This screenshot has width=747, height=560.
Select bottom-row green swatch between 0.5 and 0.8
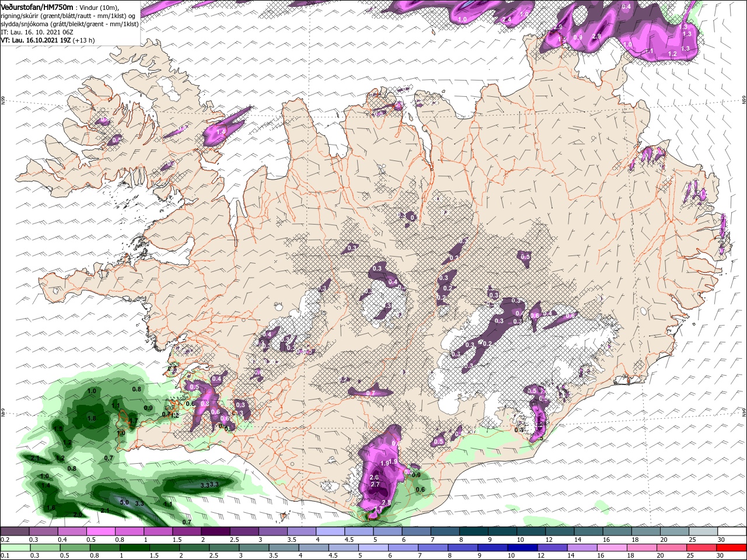click(75, 547)
